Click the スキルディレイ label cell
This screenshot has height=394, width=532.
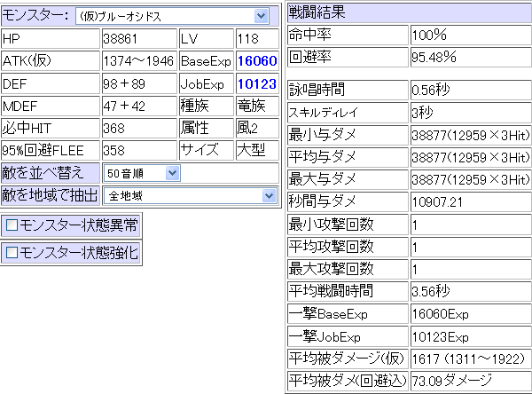pyautogui.click(x=348, y=113)
